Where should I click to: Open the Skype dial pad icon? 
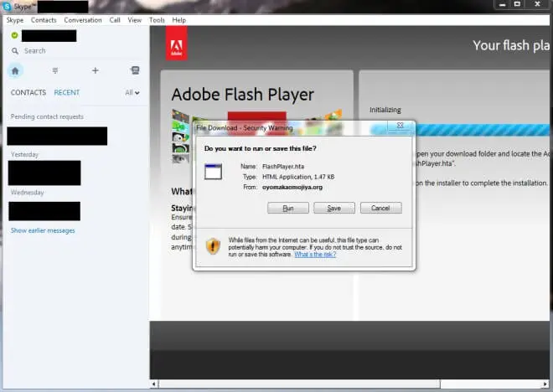coord(55,70)
